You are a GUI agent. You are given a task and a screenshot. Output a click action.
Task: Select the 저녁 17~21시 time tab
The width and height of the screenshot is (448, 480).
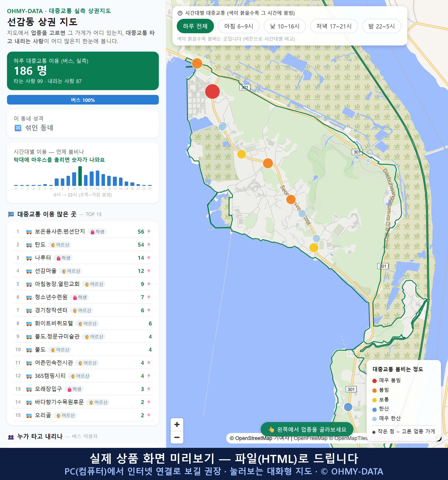[x=334, y=26]
